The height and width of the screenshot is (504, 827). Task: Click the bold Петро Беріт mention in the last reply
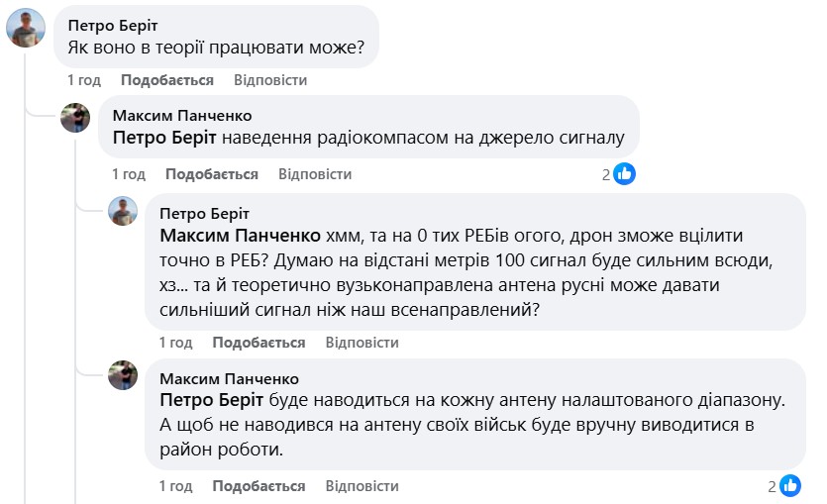211,401
